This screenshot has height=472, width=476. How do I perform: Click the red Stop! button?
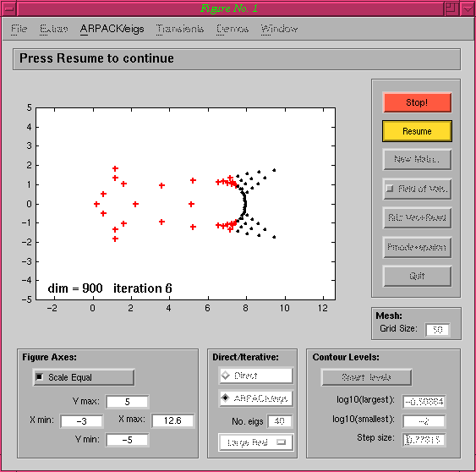tap(417, 102)
